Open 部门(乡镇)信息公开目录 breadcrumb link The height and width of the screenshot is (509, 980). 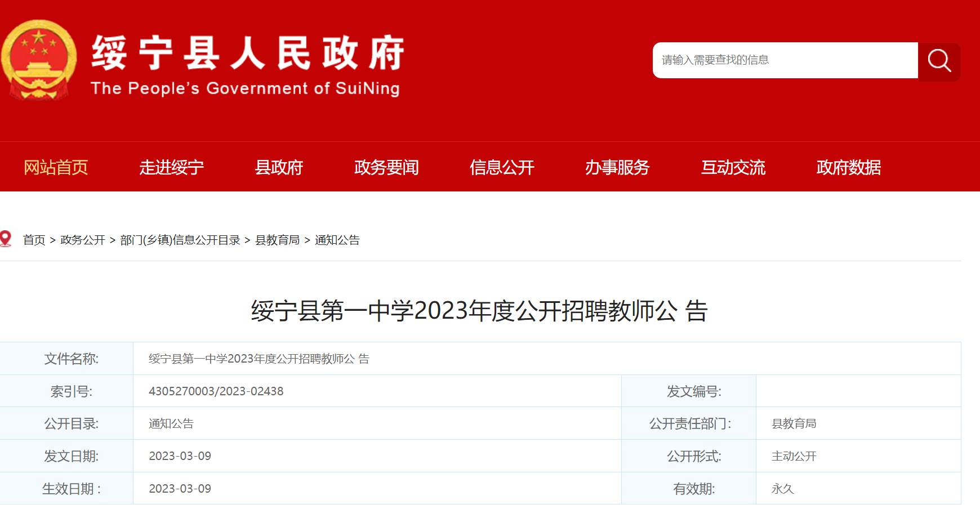tap(180, 240)
